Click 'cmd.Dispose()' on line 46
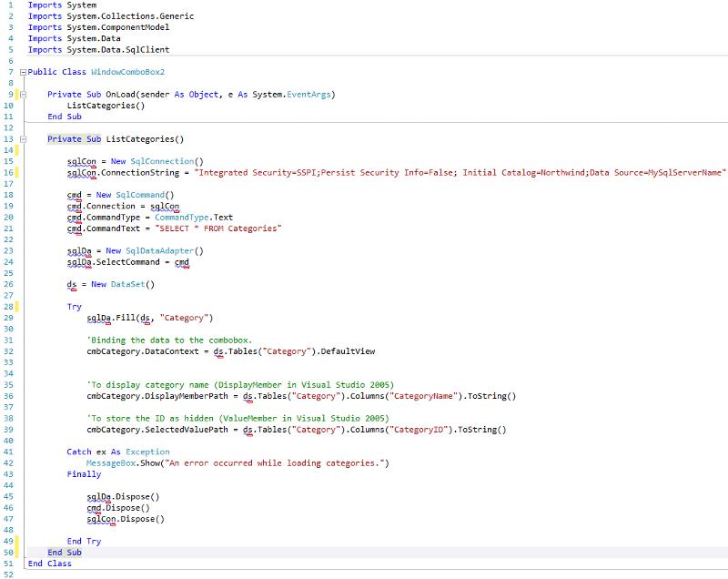This screenshot has width=728, height=579. point(118,508)
